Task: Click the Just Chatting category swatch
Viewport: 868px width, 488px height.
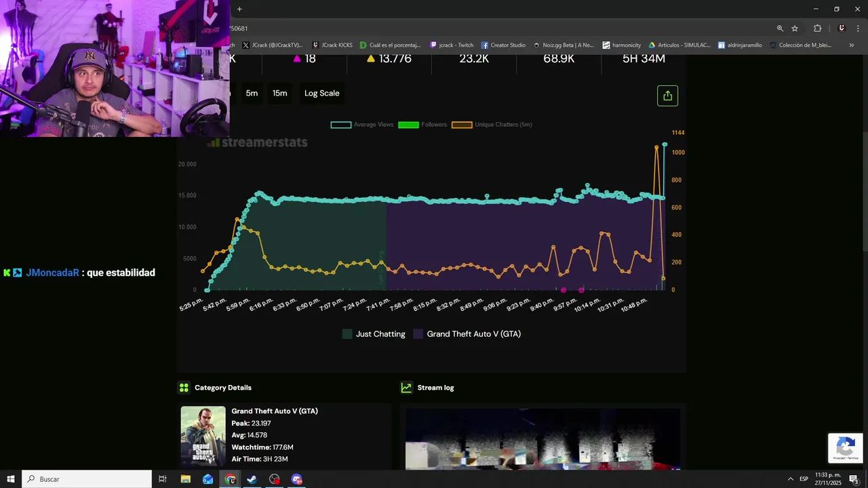Action: 347,334
